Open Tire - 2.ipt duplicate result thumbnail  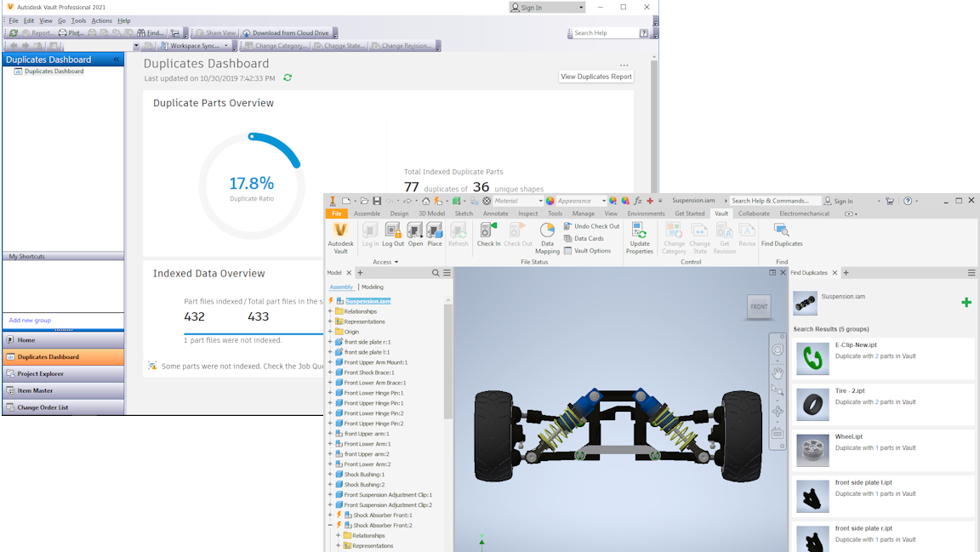tap(812, 404)
